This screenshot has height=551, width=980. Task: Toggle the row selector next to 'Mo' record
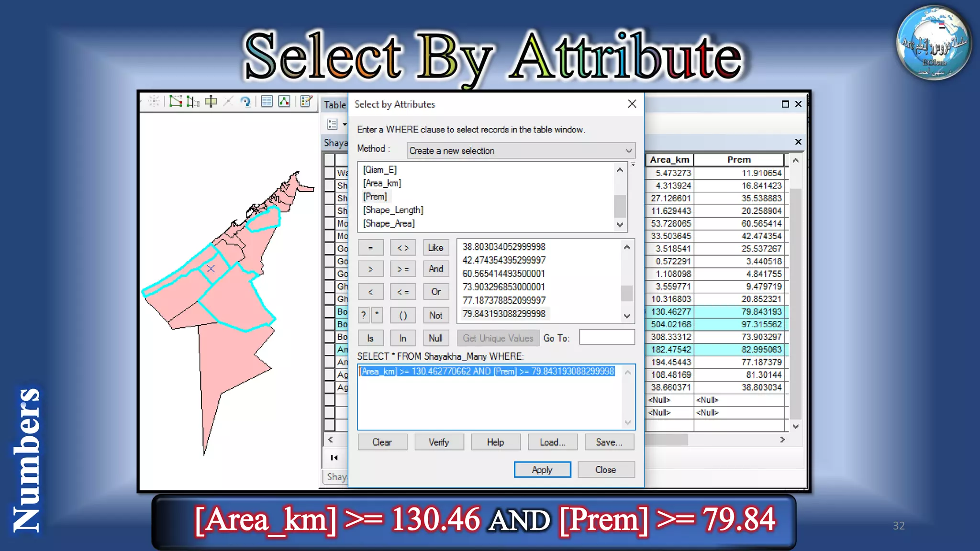tap(329, 223)
